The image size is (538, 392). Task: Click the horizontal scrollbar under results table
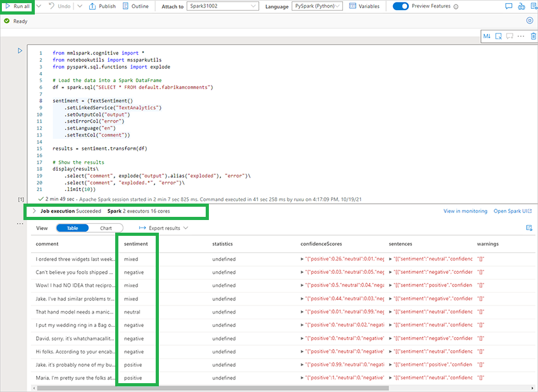213,388
